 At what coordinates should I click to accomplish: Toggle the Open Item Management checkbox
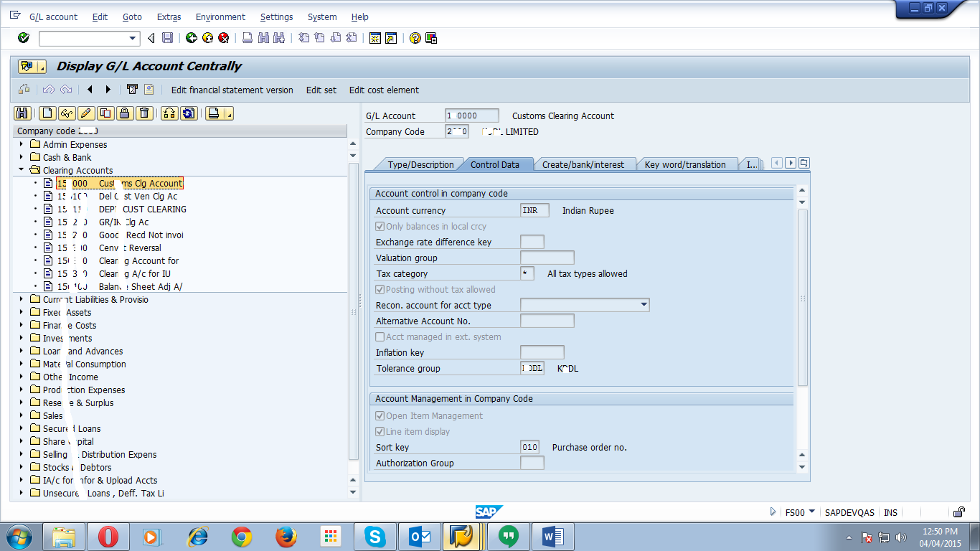click(380, 414)
